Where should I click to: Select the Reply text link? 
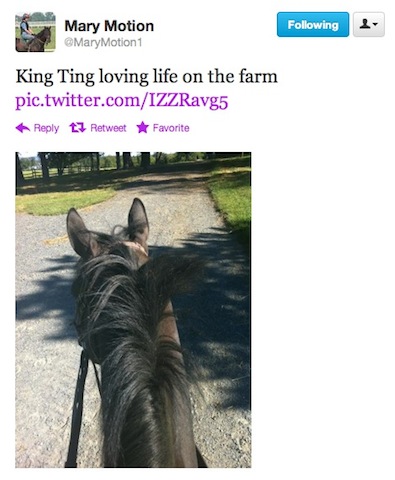pos(46,128)
